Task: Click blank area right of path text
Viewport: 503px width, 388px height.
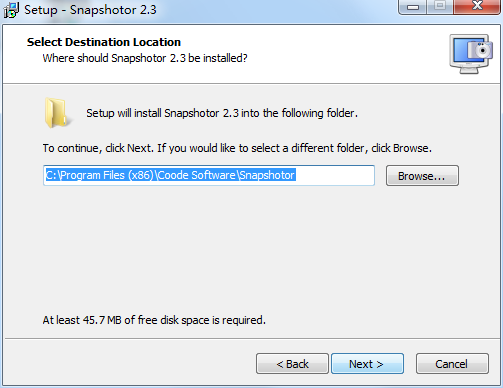Action: click(335, 175)
